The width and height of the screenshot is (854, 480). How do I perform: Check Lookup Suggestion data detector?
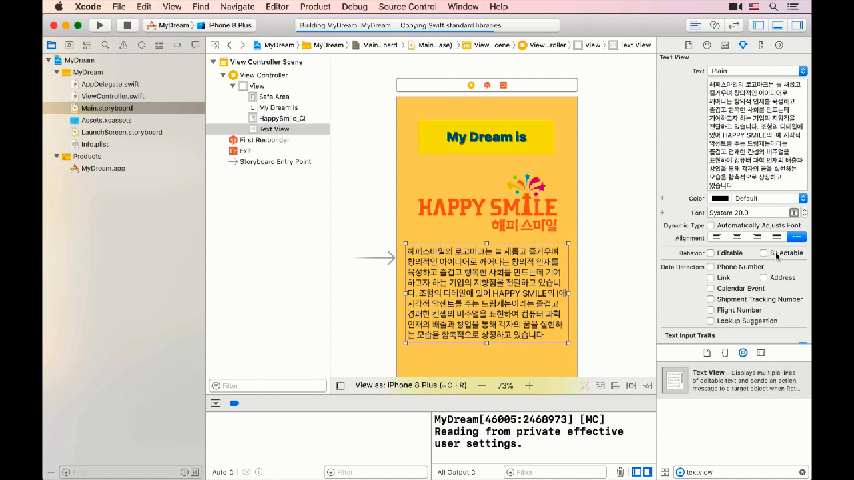(710, 321)
